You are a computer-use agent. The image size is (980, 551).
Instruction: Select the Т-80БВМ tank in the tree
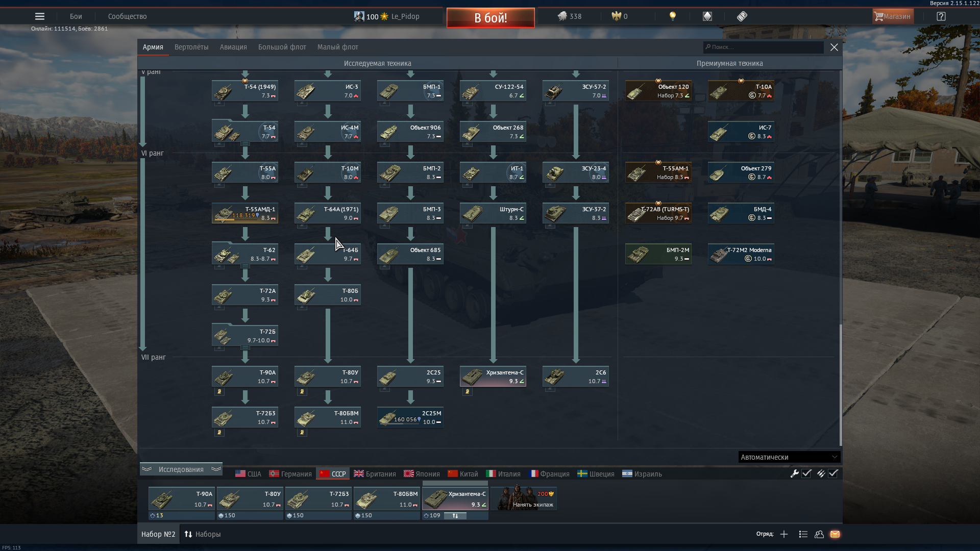pos(328,417)
